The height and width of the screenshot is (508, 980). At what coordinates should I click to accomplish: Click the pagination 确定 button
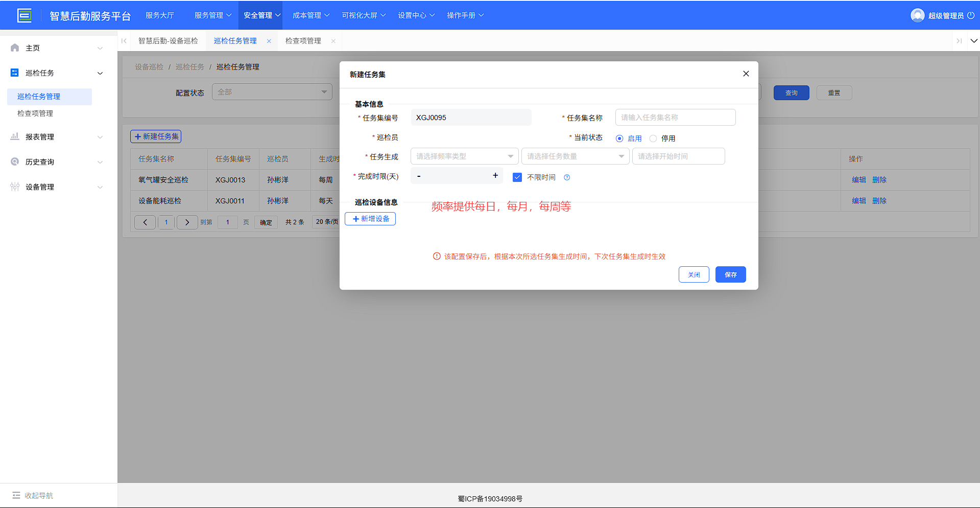click(266, 222)
